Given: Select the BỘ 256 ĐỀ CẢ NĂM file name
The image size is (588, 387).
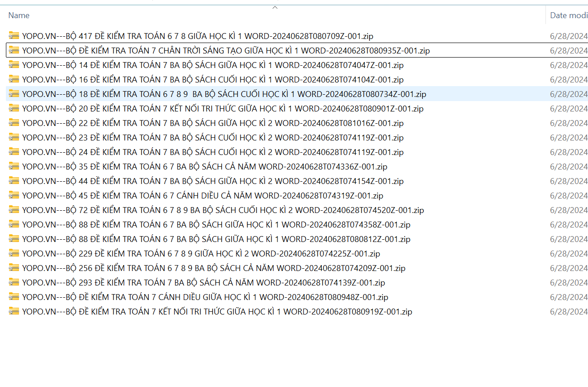Looking at the screenshot, I should pyautogui.click(x=213, y=268).
